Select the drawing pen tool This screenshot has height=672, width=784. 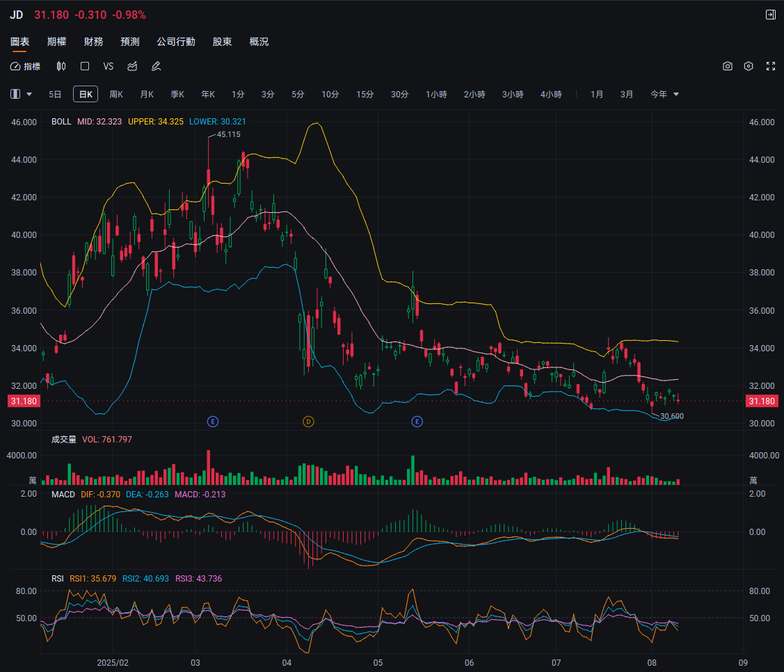[156, 66]
